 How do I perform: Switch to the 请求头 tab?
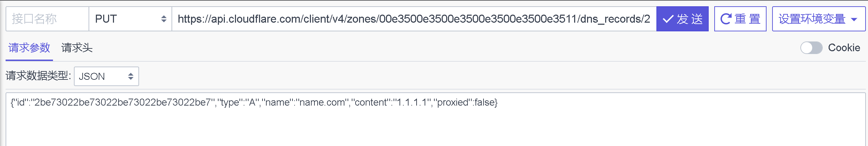pyautogui.click(x=77, y=48)
